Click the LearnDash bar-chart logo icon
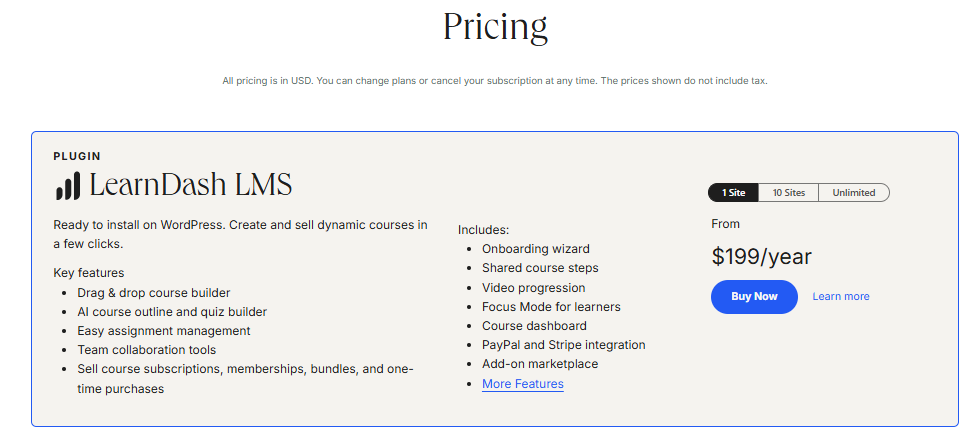 coord(68,186)
